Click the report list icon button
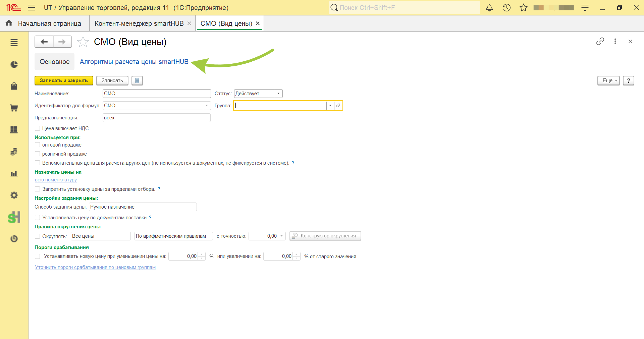Viewport: 644px width, 339px height. 137,80
